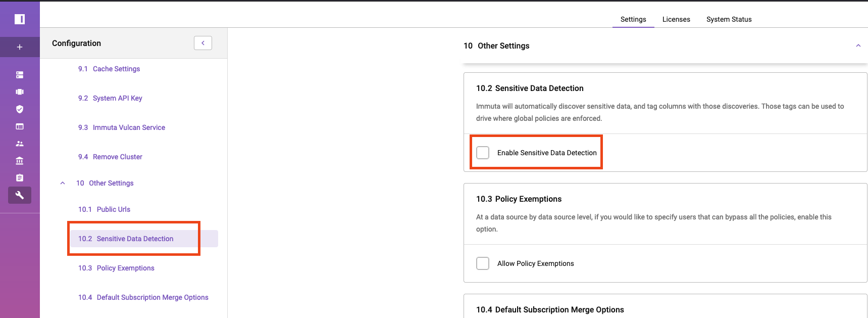Select 10.2 Sensitive Data Detection item
Viewport: 868px width, 318px height.
coord(144,239)
